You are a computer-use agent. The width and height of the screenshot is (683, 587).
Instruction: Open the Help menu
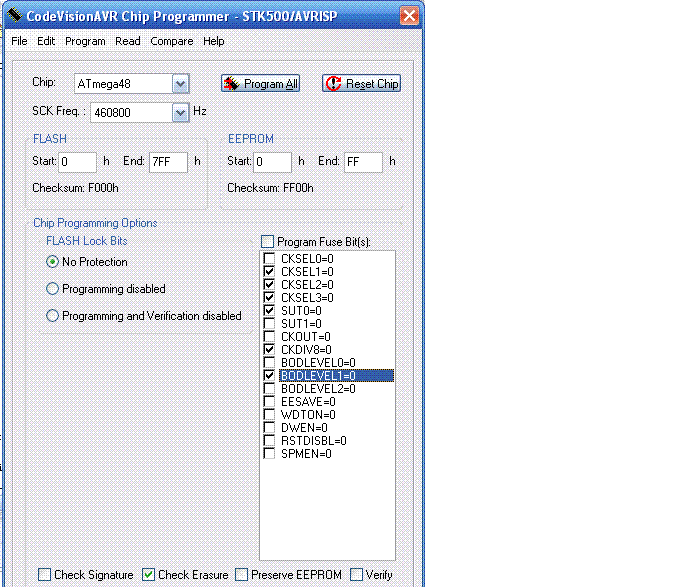(x=213, y=41)
